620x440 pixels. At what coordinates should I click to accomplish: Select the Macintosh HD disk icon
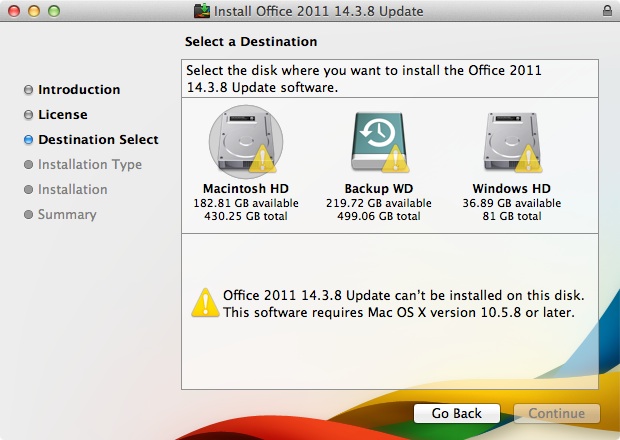(x=246, y=142)
